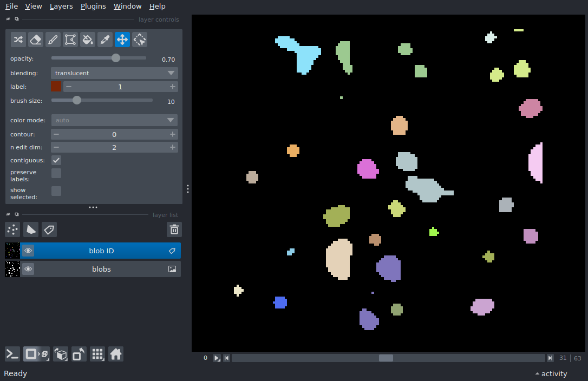Open the View menu
The width and height of the screenshot is (588, 381).
(x=34, y=6)
